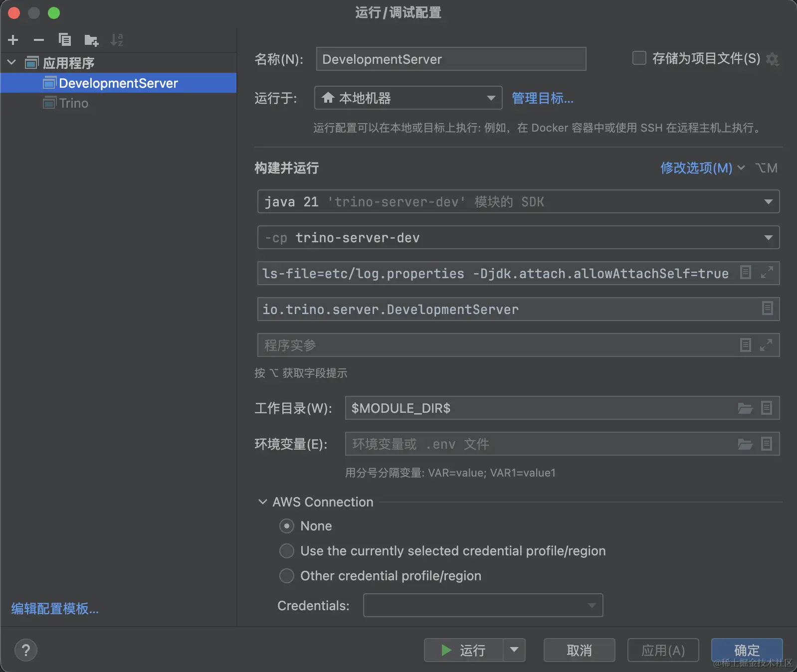The image size is (797, 672).
Task: Select the None AWS connection radio button
Action: pos(287,526)
